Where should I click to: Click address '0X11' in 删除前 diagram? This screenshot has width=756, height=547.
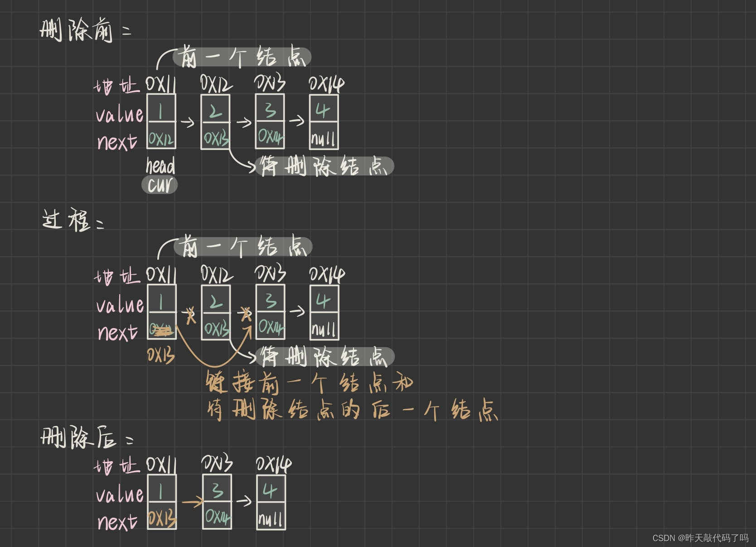161,84
